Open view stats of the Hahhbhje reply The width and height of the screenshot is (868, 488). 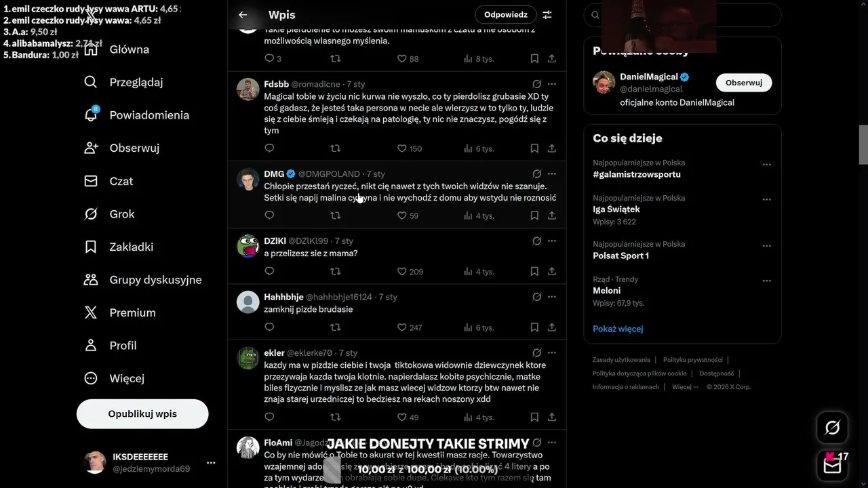click(x=479, y=327)
